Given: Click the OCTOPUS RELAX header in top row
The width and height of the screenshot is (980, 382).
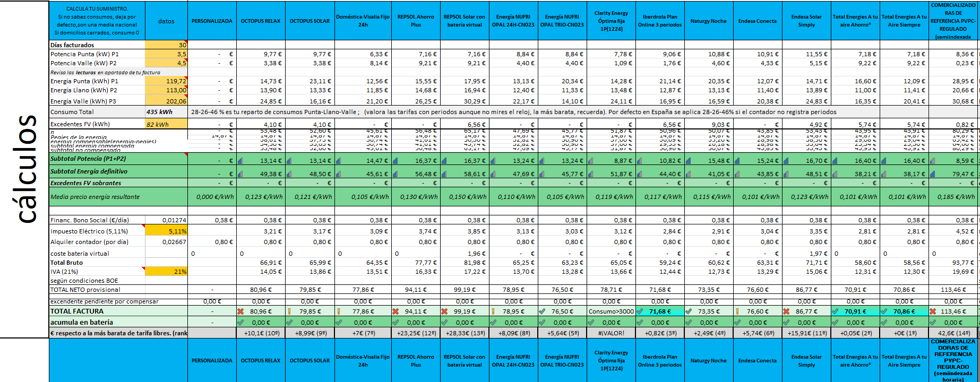Looking at the screenshot, I should pos(261,21).
